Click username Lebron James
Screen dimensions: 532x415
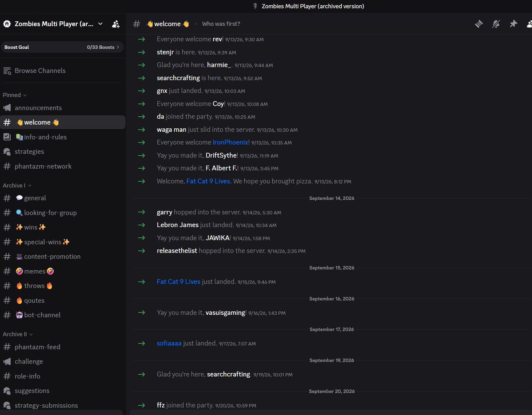178,225
